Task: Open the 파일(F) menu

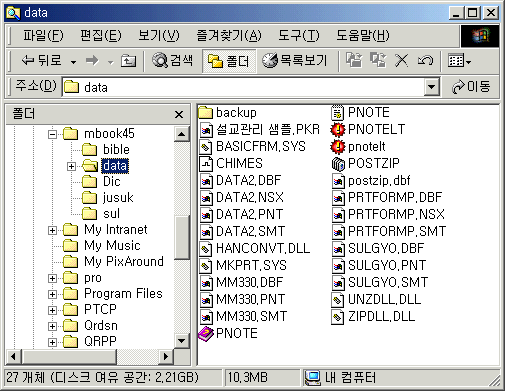Action: point(43,35)
